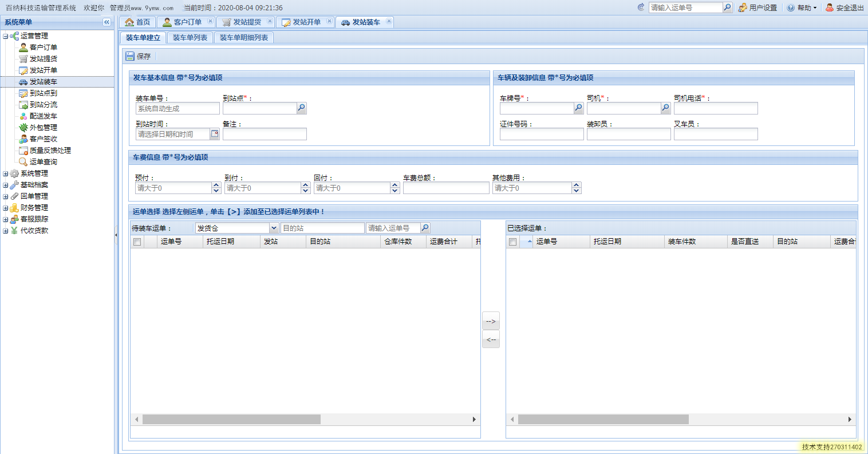Increase the 预付 value with up arrow
868x454 pixels.
pos(216,185)
